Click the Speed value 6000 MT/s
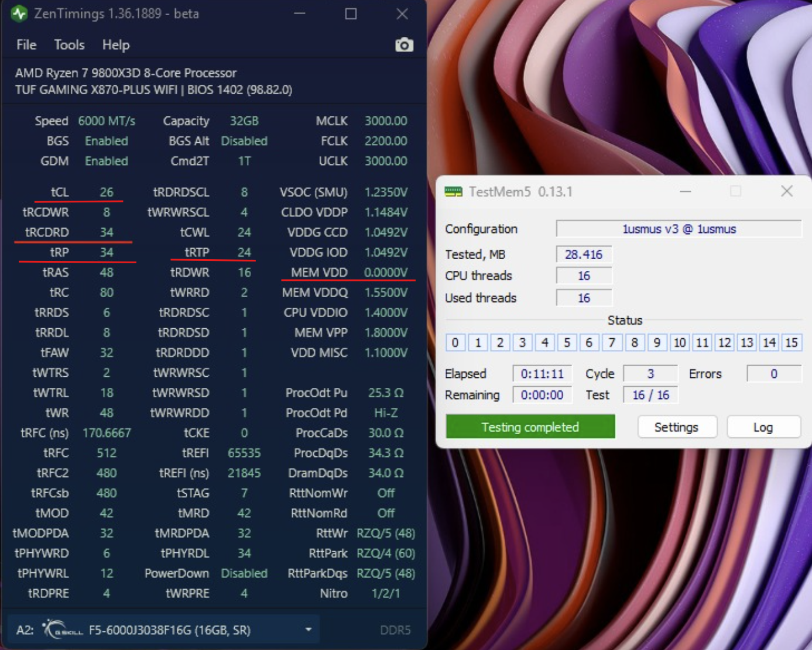Image resolution: width=812 pixels, height=650 pixels. click(x=107, y=121)
